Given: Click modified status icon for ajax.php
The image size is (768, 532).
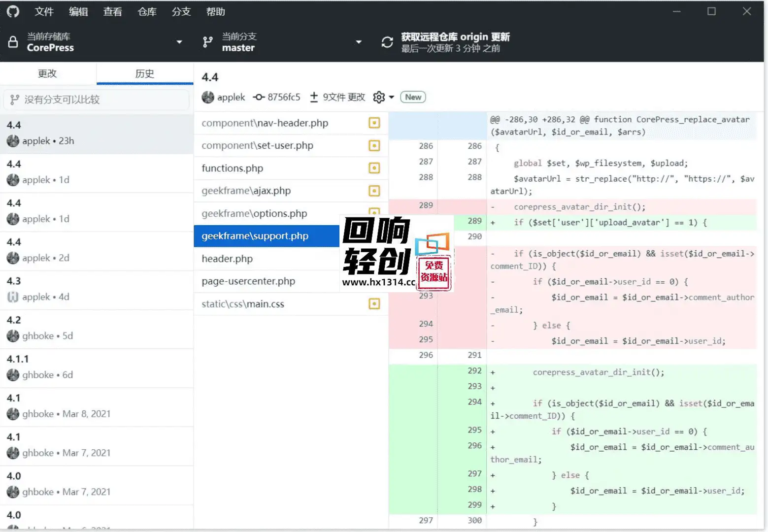Looking at the screenshot, I should 374,191.
